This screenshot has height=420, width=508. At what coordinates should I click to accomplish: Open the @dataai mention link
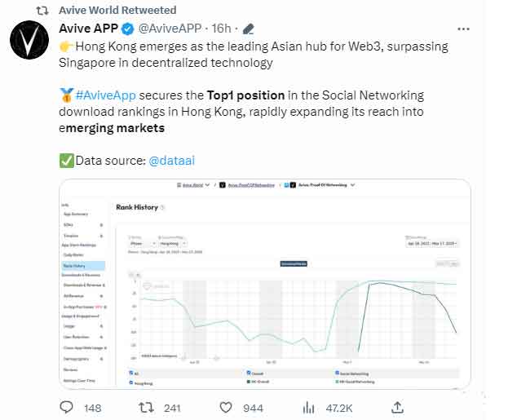click(171, 161)
